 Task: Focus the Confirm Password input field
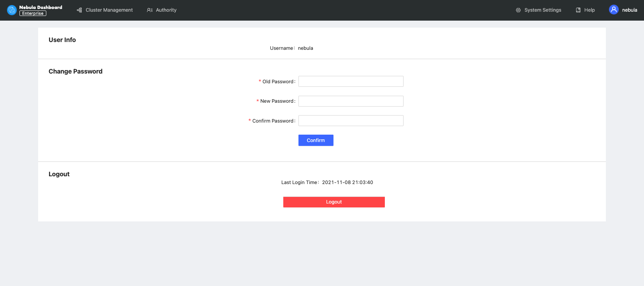click(x=351, y=121)
